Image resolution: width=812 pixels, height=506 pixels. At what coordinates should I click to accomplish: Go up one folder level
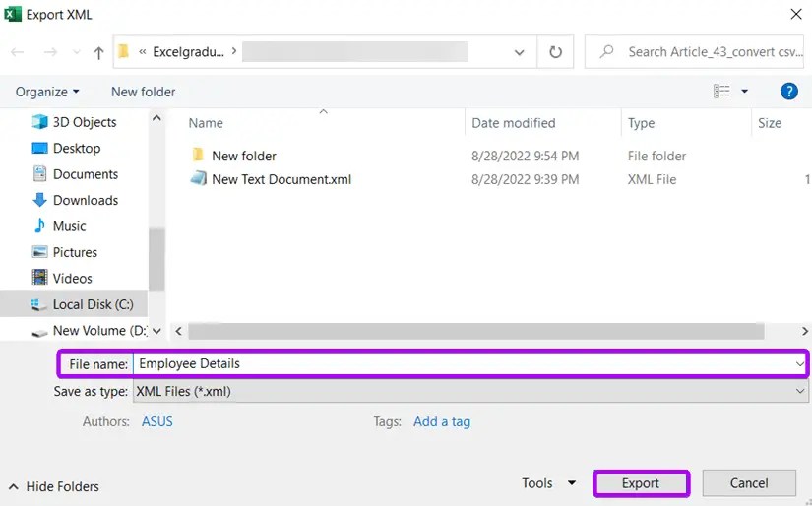coord(98,52)
